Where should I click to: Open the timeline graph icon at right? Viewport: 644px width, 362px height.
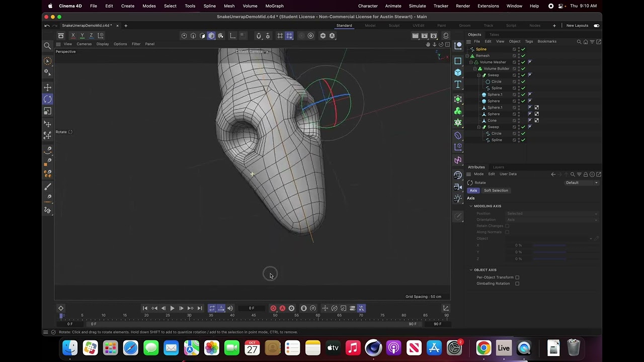(446, 308)
